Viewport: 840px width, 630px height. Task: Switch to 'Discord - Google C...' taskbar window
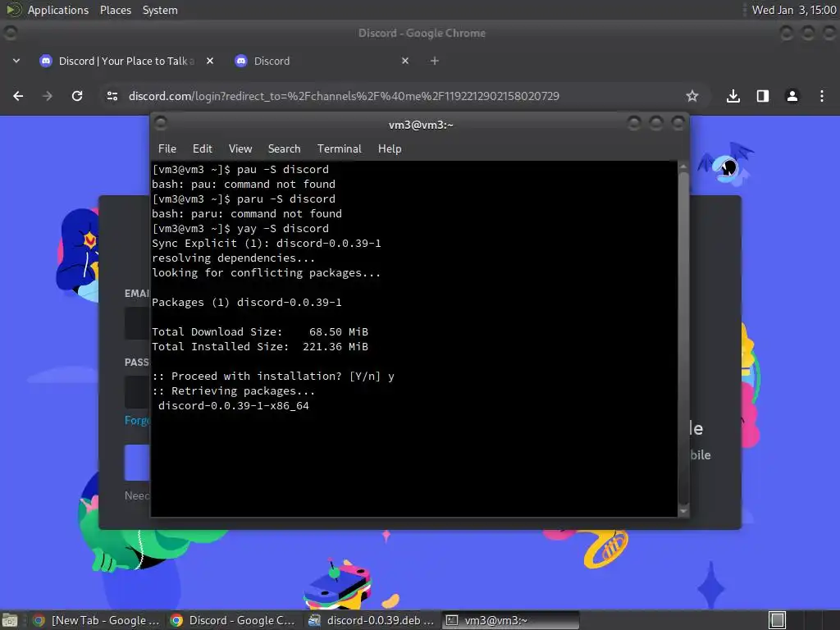[232, 620]
